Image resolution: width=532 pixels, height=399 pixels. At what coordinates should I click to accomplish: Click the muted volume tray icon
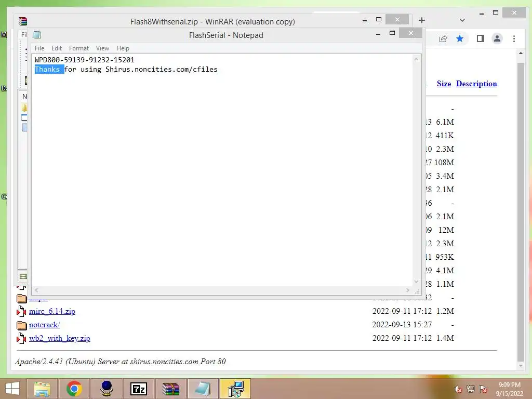458,389
